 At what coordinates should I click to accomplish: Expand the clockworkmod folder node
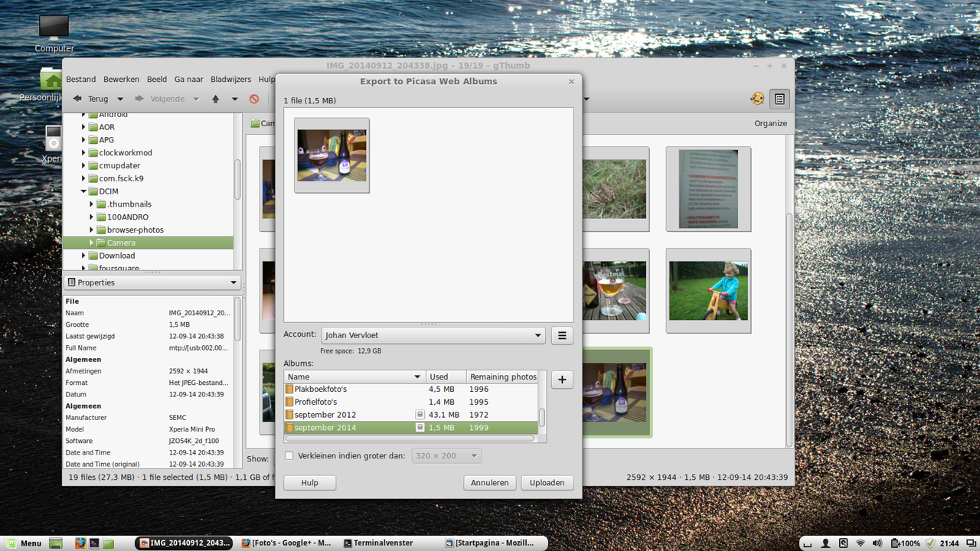tap(83, 153)
